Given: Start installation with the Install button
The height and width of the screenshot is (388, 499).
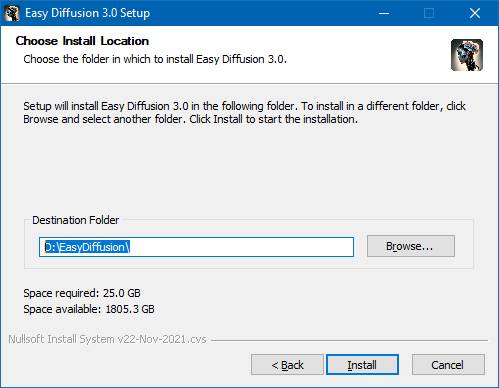Looking at the screenshot, I should click(362, 365).
